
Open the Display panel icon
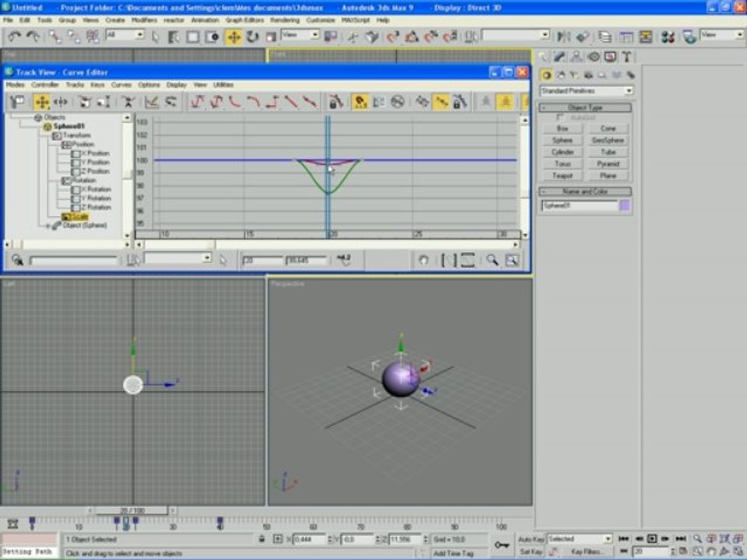click(609, 57)
